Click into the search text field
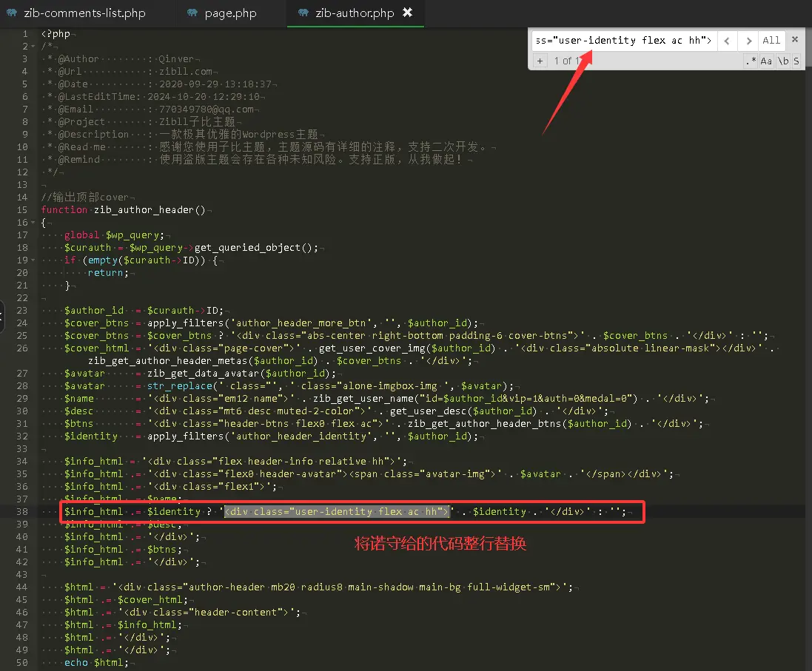Viewport: 812px width, 671px height. pyautogui.click(x=623, y=41)
